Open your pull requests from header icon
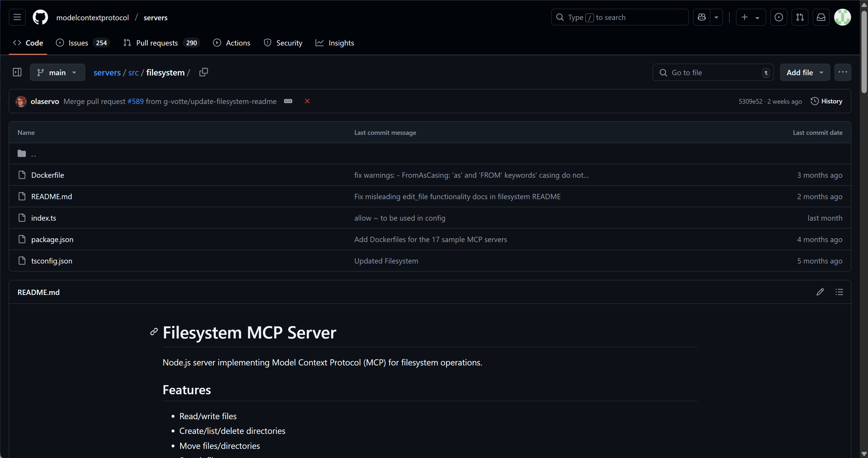Screen dimensions: 868x458 800,17
